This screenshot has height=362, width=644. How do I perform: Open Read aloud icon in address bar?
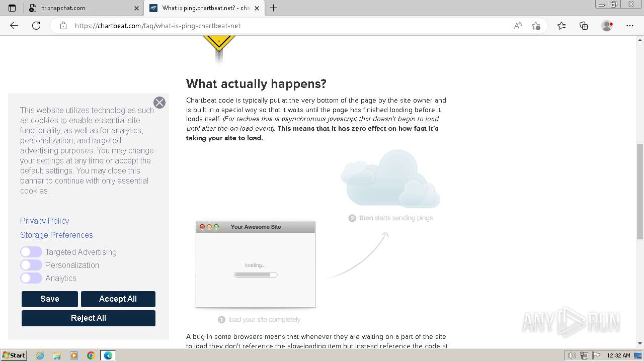click(x=518, y=26)
